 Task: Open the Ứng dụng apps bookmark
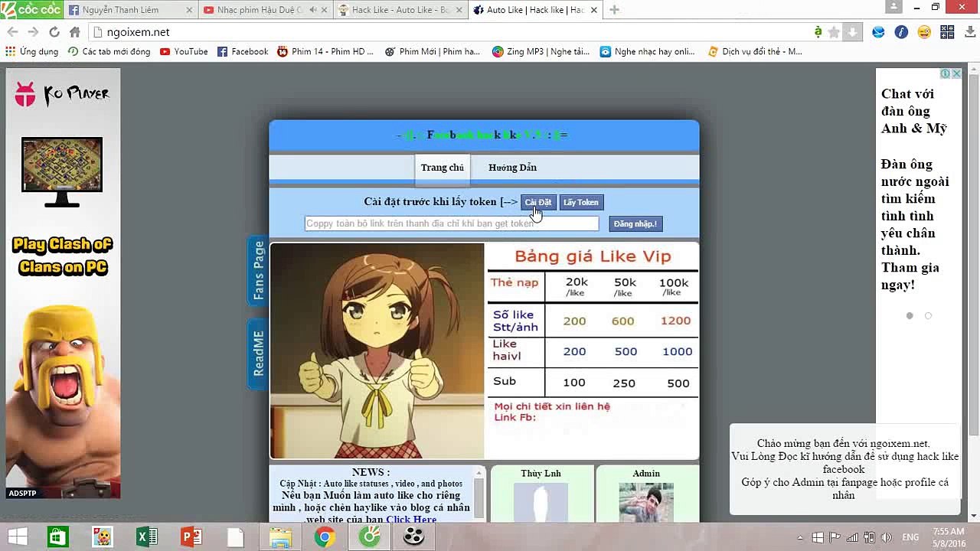[32, 51]
